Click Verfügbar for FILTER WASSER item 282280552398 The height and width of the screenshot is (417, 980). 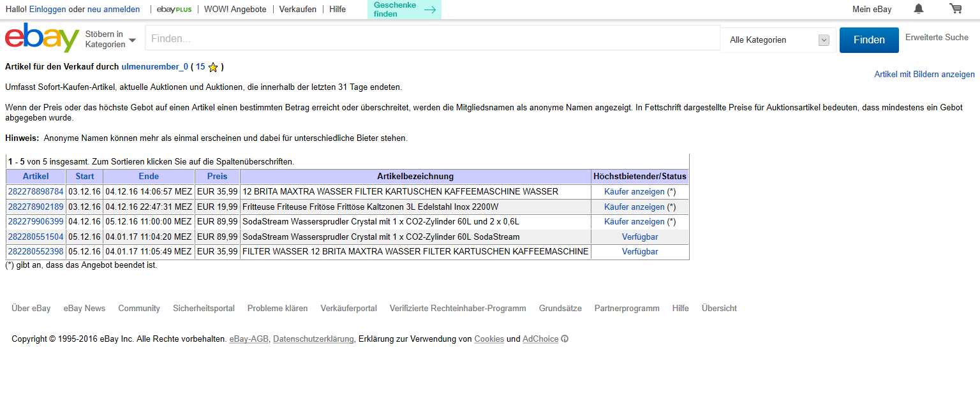pyautogui.click(x=640, y=252)
